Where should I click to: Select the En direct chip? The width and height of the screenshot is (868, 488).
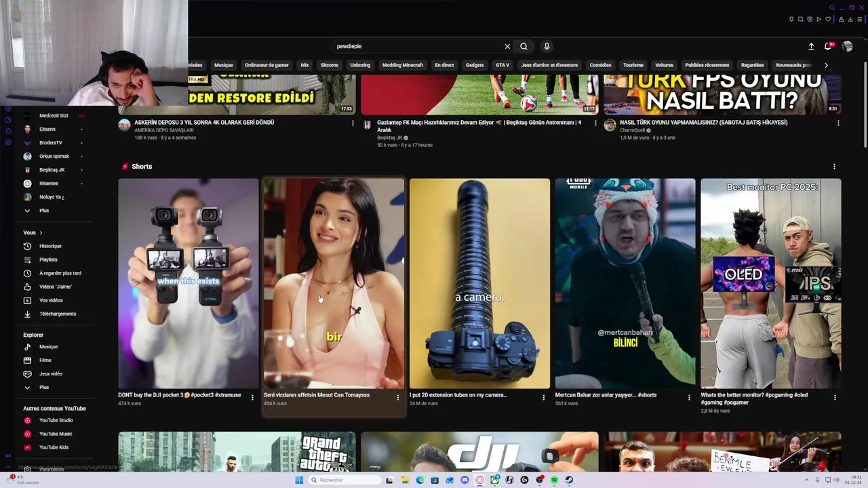click(x=444, y=65)
